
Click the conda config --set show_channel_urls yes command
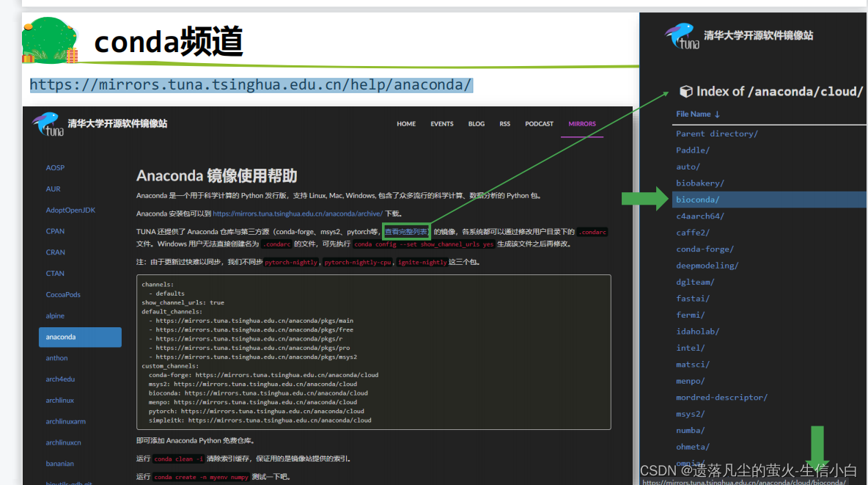coord(424,244)
